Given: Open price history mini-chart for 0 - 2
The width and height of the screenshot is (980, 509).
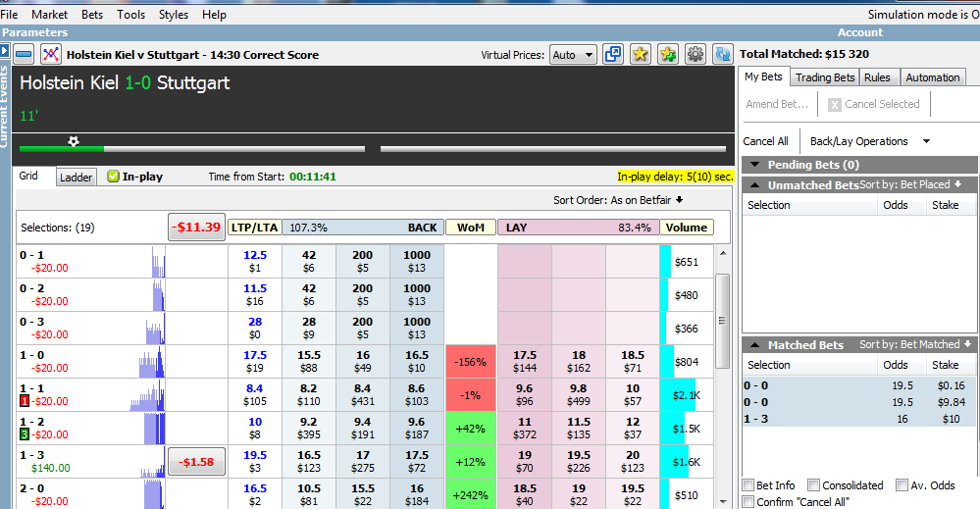Looking at the screenshot, I should (x=158, y=295).
